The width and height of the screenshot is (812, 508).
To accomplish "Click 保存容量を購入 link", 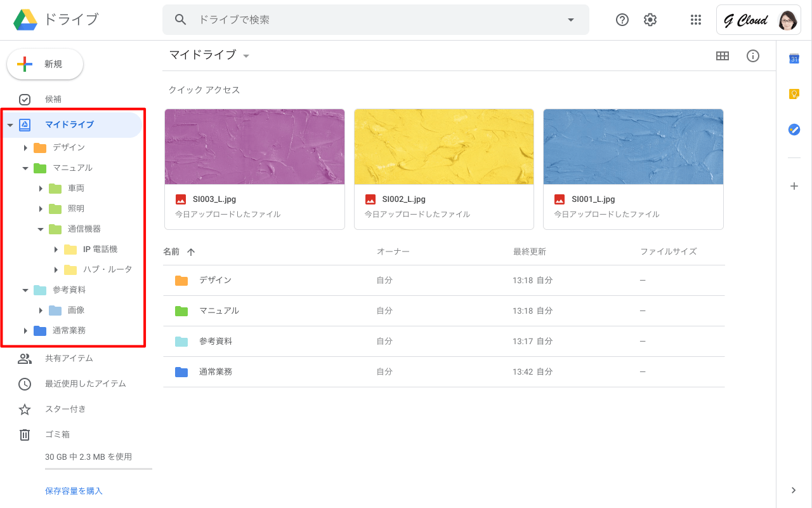I will pyautogui.click(x=74, y=491).
